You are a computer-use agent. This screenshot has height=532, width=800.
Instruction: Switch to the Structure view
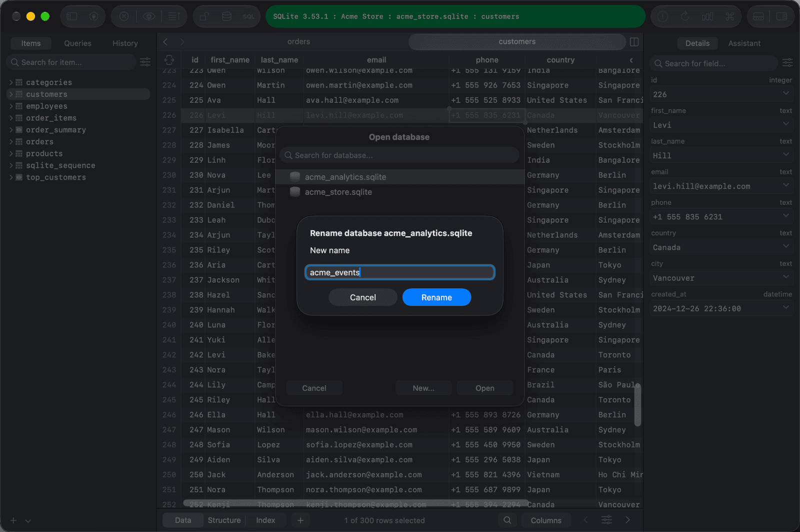click(x=224, y=520)
